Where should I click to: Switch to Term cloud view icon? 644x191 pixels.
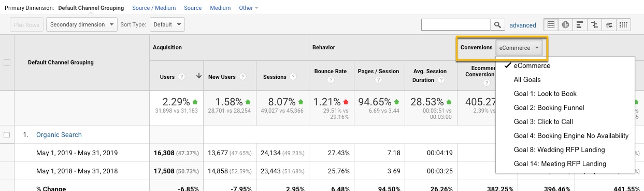[609, 24]
